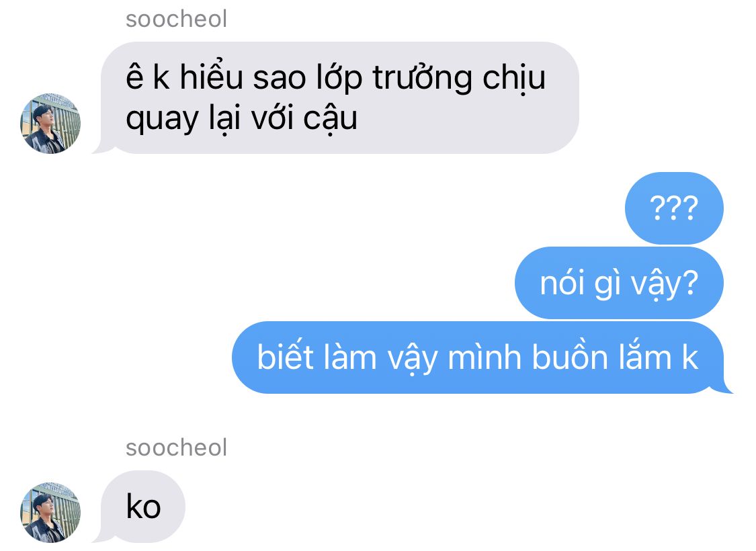The height and width of the screenshot is (551, 756).
Task: Select the soocheol name above the "ko" message
Action: pyautogui.click(x=176, y=448)
